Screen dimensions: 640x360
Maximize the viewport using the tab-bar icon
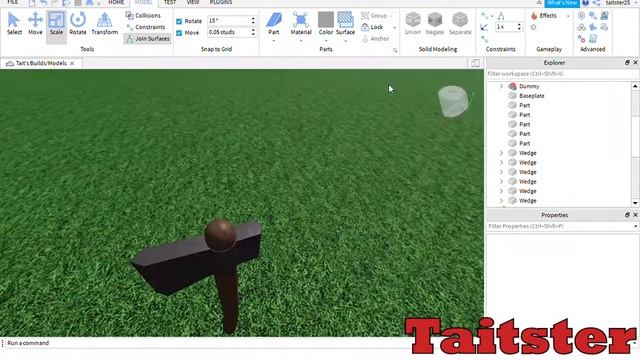pos(475,63)
